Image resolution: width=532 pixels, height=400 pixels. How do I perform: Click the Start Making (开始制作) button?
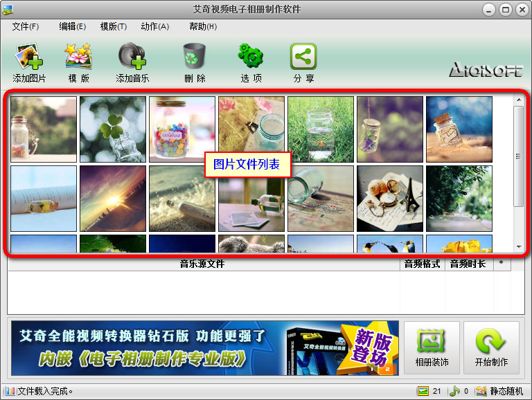click(491, 348)
